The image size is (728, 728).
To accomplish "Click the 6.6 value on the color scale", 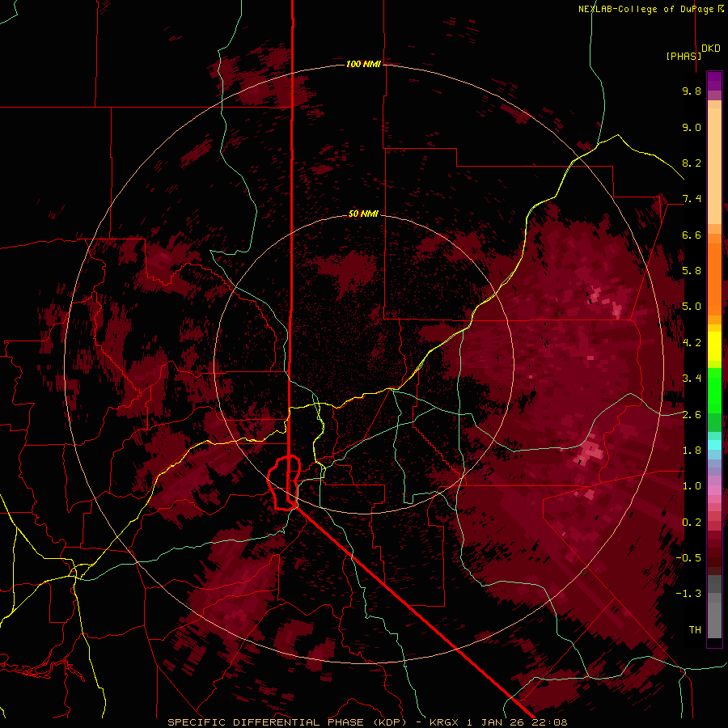I will (x=692, y=235).
